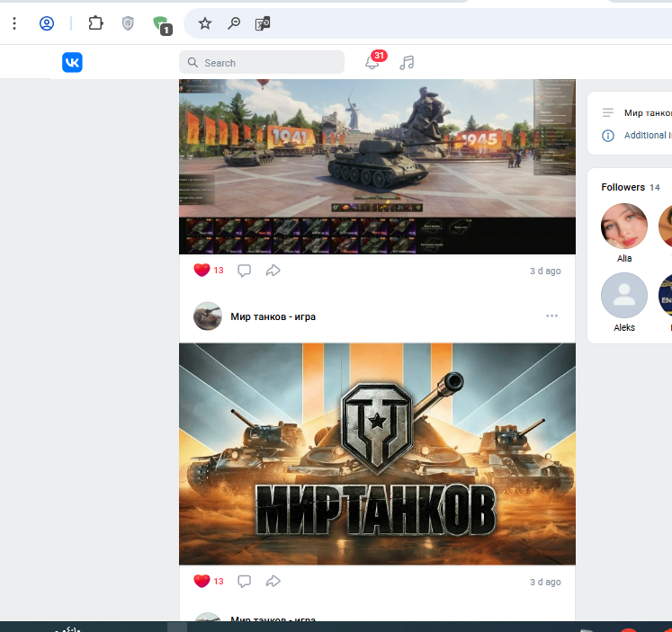Comment on the МИР ТАНКОВ logo post

pyautogui.click(x=245, y=582)
